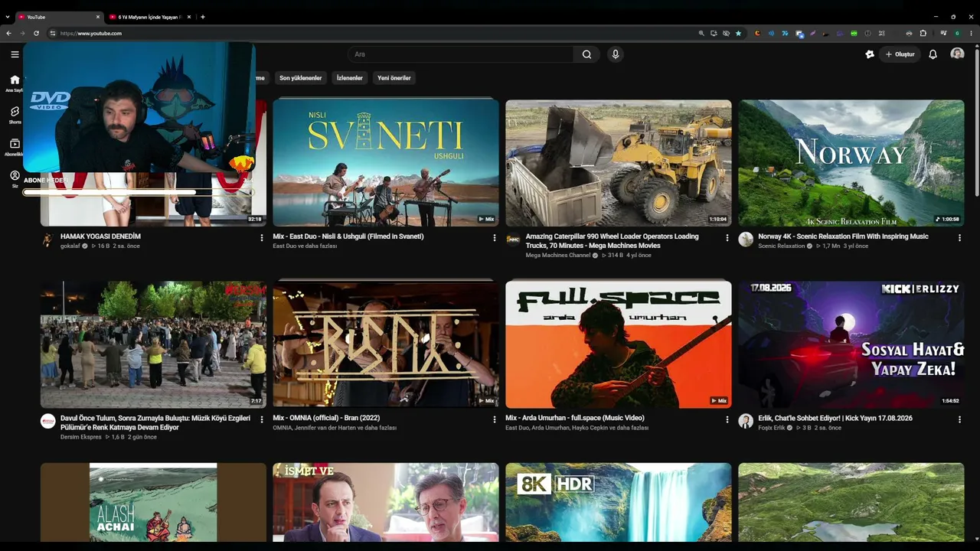Screen dimensions: 980x551
Task: Expand the tab search dropdown arrow
Action: point(8,17)
